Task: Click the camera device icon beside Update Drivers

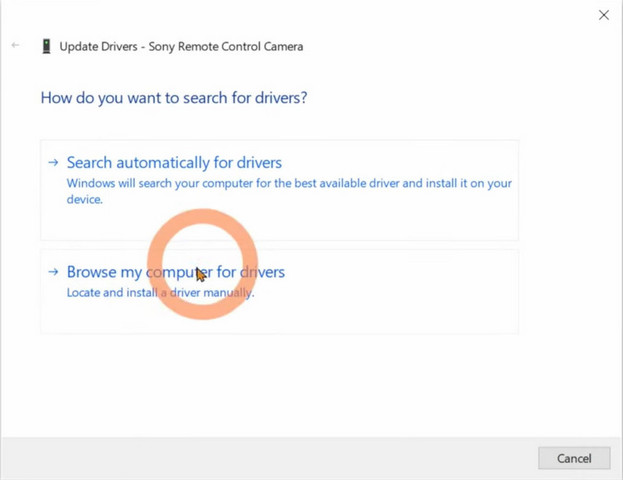Action: click(46, 46)
